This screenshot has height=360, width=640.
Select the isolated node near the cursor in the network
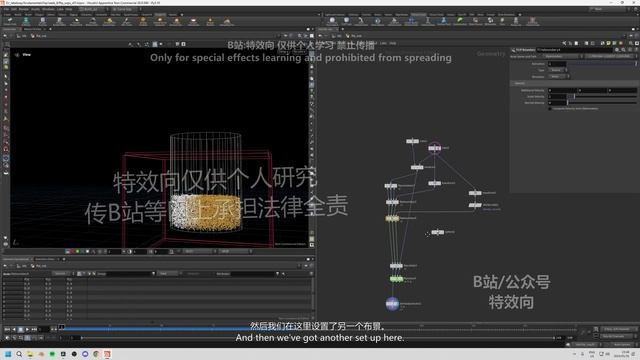coord(438,232)
